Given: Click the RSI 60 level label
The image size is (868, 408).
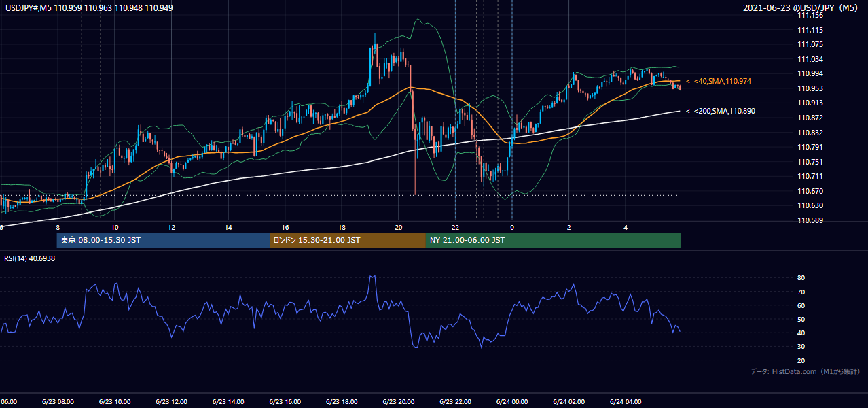Looking at the screenshot, I should (x=801, y=305).
